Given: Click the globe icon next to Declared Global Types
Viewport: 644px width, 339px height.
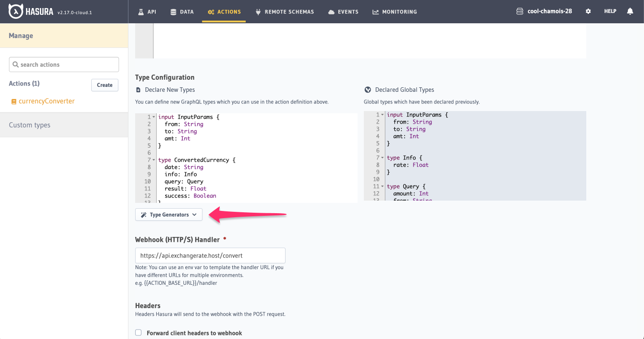Looking at the screenshot, I should [367, 89].
